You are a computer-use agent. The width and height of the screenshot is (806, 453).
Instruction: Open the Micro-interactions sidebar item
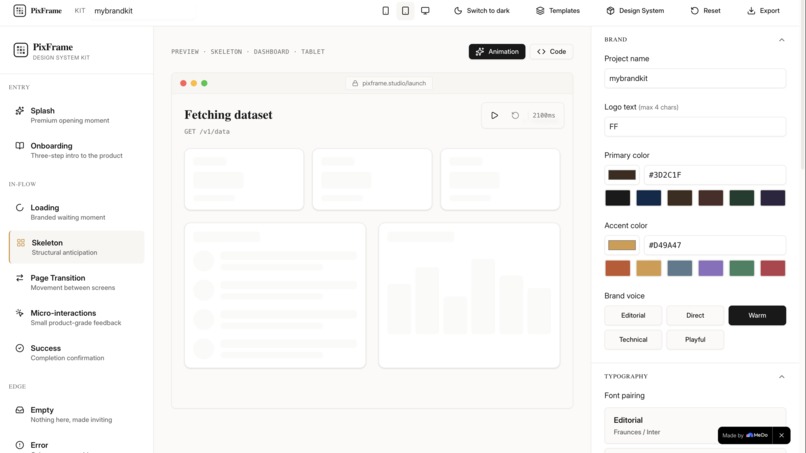77,317
